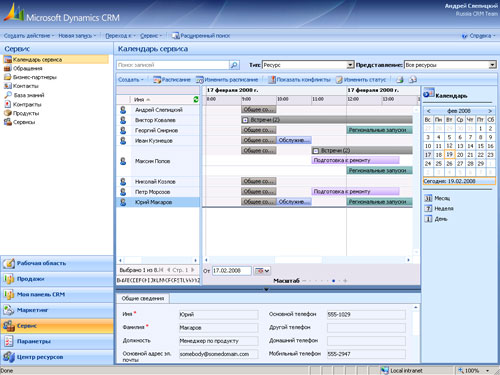Open Сервис menu in top toolbar
The height and width of the screenshot is (375, 500).
[151, 36]
